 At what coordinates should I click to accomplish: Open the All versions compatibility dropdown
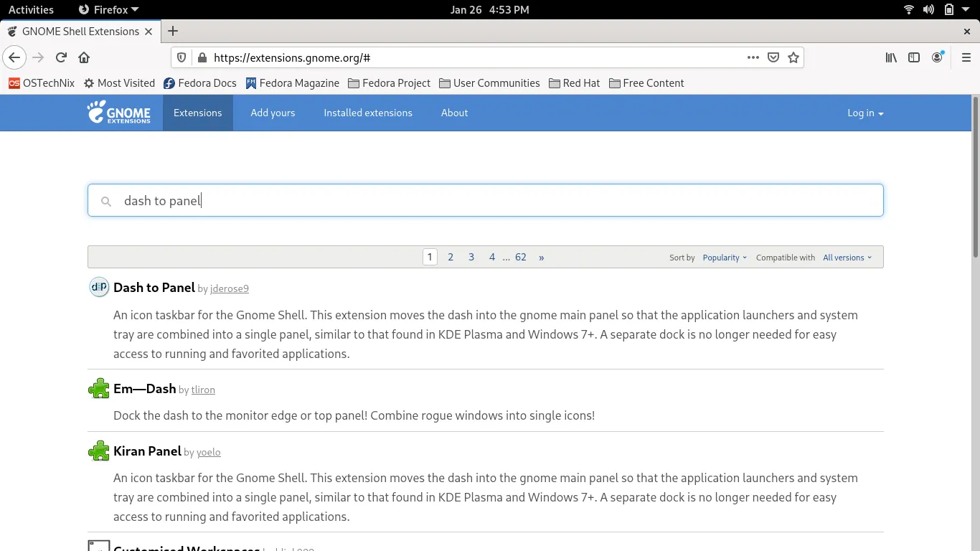click(x=847, y=257)
